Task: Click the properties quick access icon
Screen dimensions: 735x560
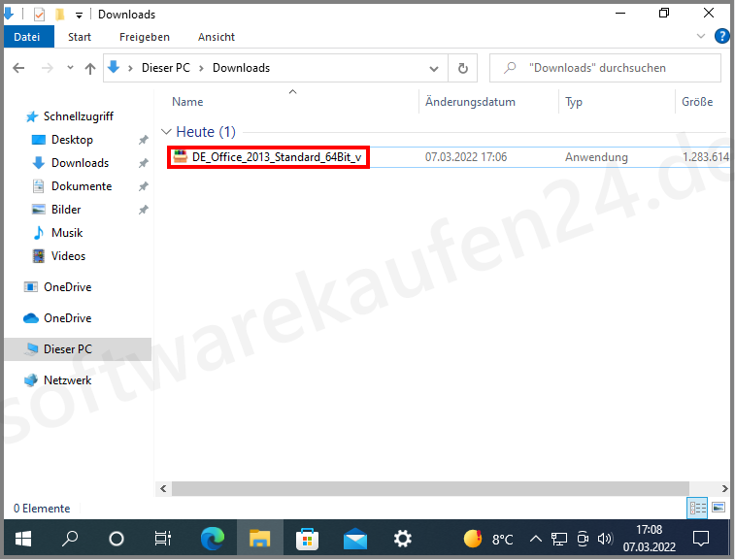Action: point(40,15)
